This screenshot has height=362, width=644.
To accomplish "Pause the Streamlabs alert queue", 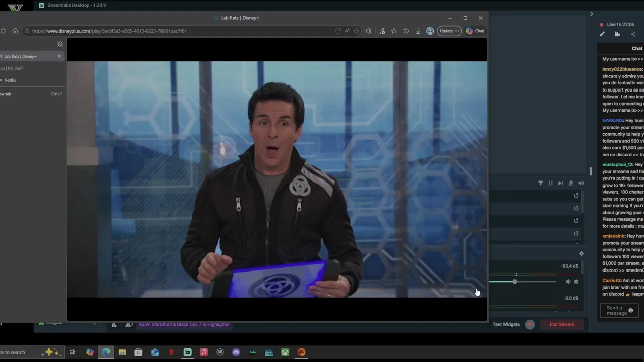I will click(x=550, y=183).
